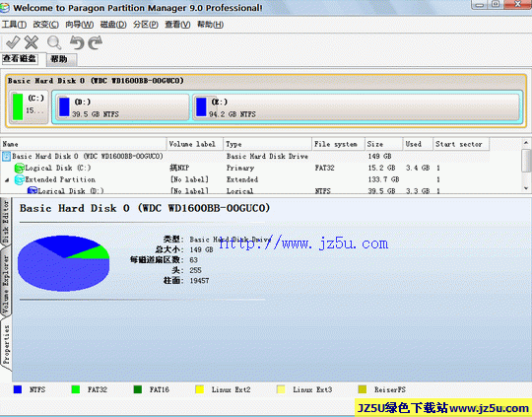Sort by the Name column header
Viewport: 532px width, 417px height.
tap(84, 144)
